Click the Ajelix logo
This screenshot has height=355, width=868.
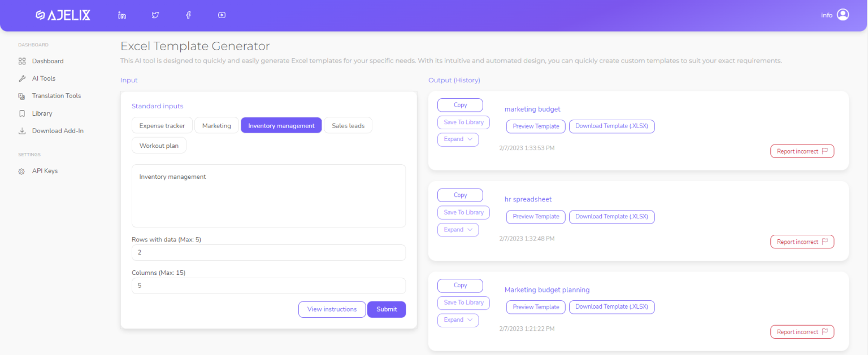pyautogui.click(x=63, y=15)
